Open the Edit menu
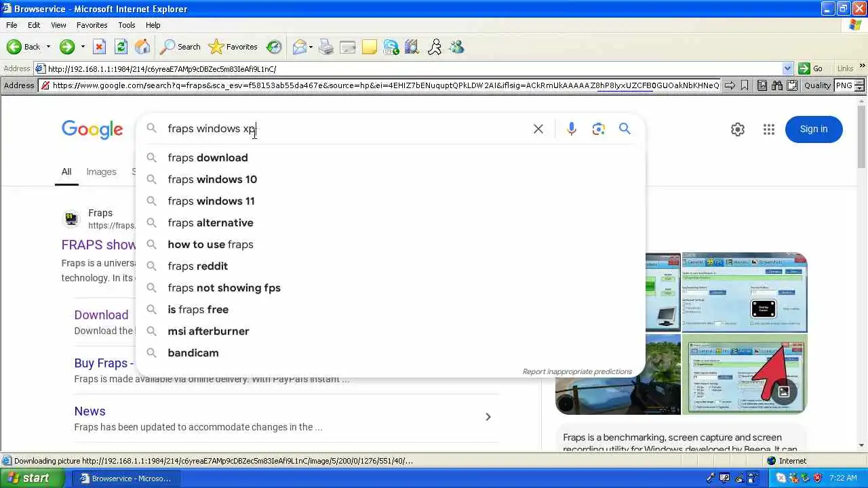Viewport: 868px width, 488px height. (x=34, y=25)
